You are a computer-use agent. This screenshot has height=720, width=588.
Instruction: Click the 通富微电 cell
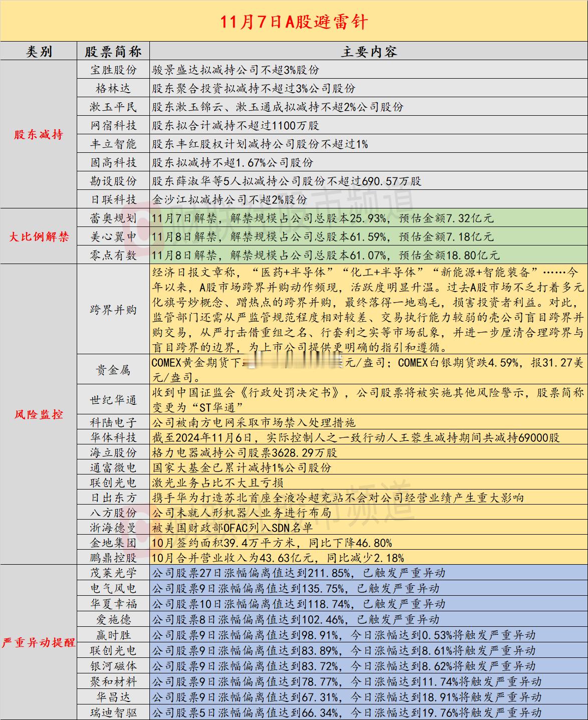pos(113,467)
